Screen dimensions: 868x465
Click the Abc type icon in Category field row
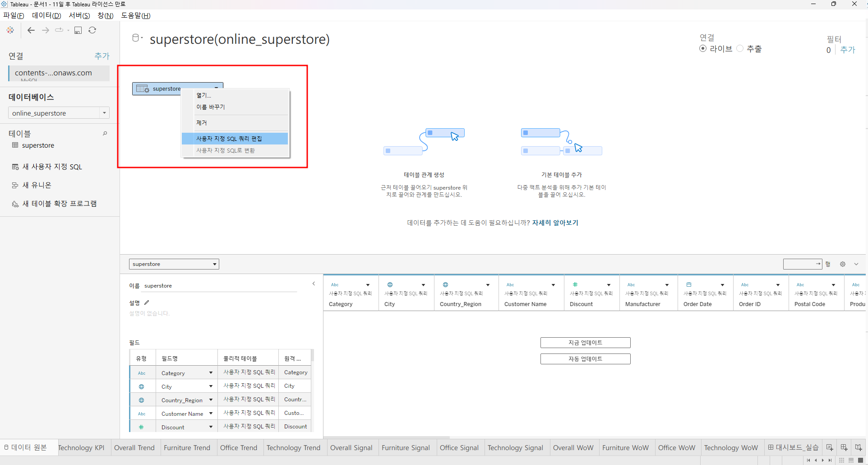click(x=142, y=373)
